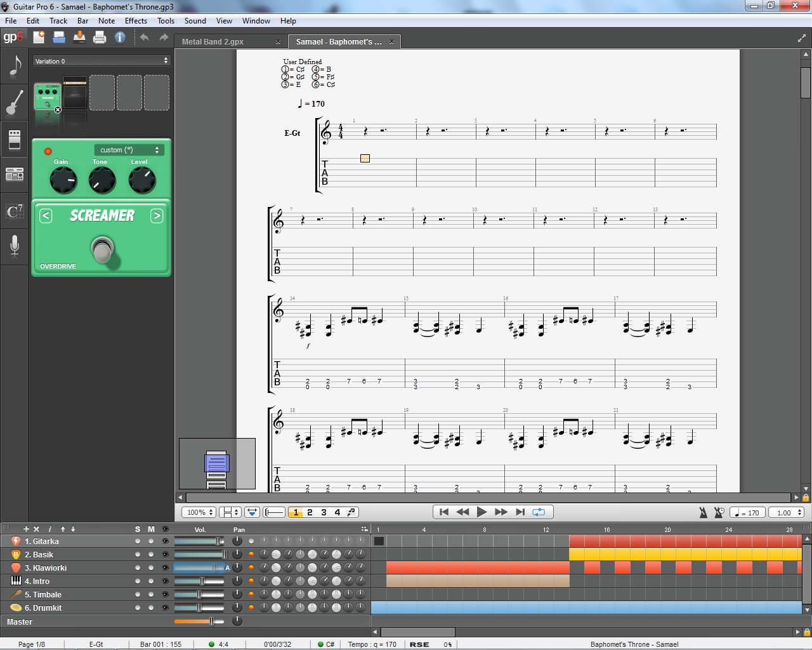Toggle the metronome icon
The width and height of the screenshot is (812, 650).
click(703, 512)
